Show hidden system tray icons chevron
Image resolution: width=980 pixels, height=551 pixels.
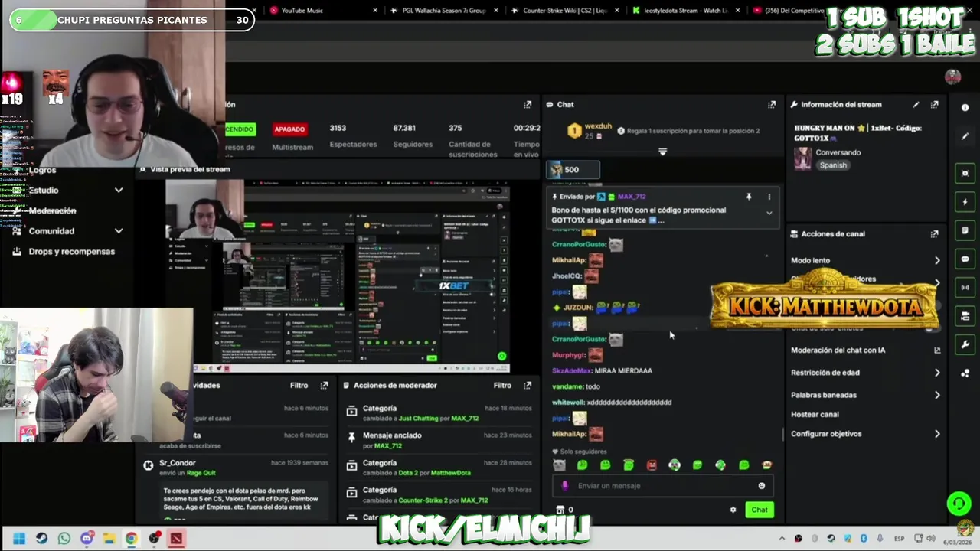point(782,538)
